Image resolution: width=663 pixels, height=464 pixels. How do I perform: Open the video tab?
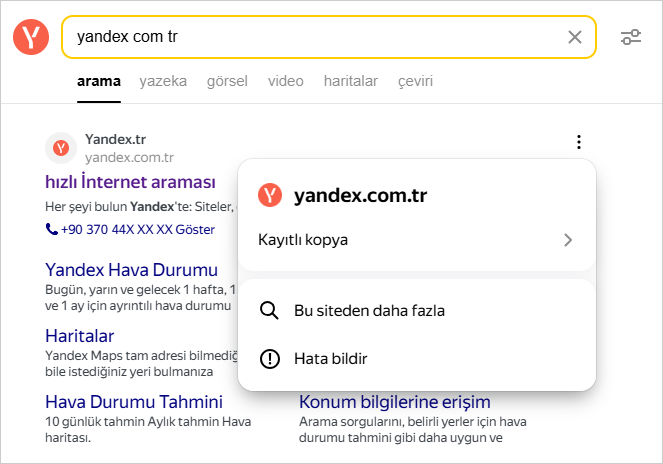point(285,81)
